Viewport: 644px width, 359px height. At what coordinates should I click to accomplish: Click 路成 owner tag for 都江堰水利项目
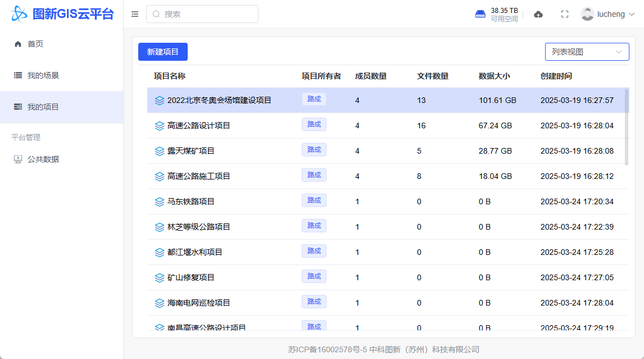(x=314, y=251)
